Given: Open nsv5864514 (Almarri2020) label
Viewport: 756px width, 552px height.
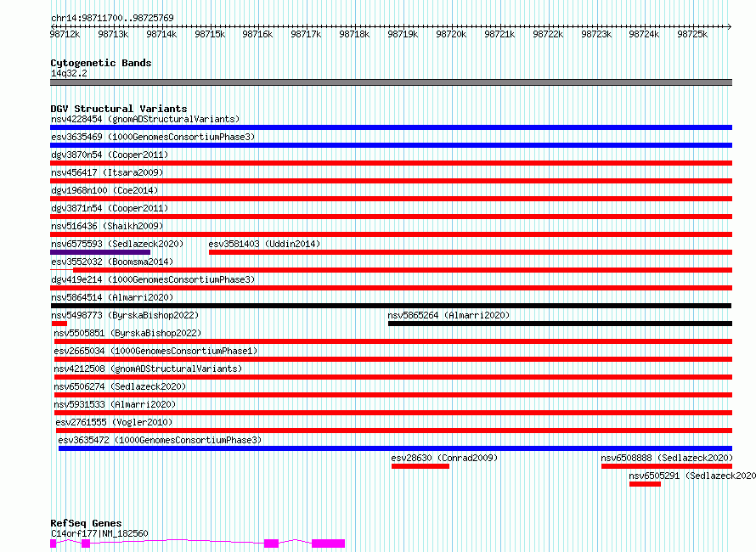Looking at the screenshot, I should (x=112, y=297).
